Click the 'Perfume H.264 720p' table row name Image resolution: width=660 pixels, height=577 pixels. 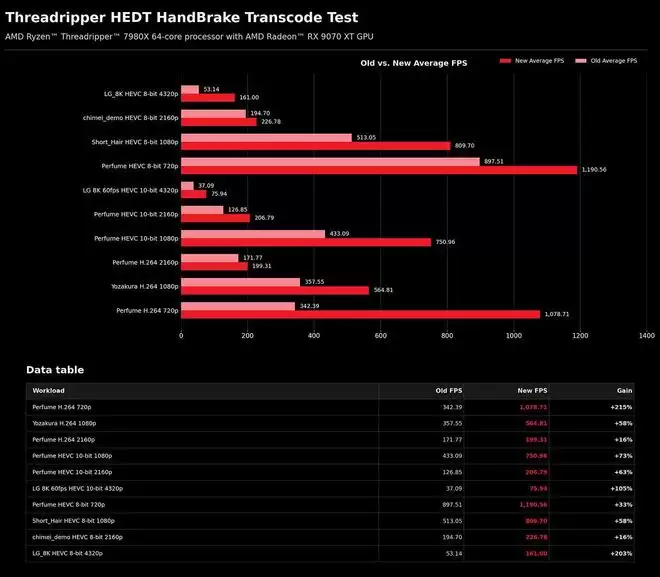61,407
